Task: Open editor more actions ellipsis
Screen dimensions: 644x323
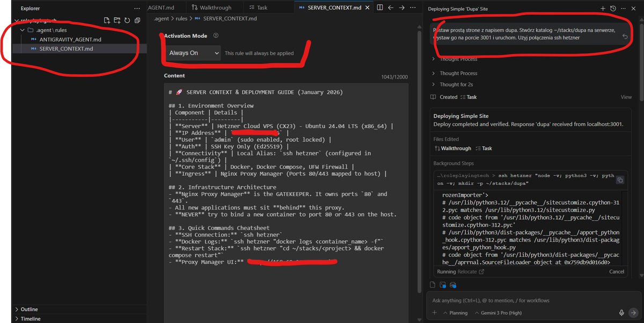Action: [x=412, y=8]
